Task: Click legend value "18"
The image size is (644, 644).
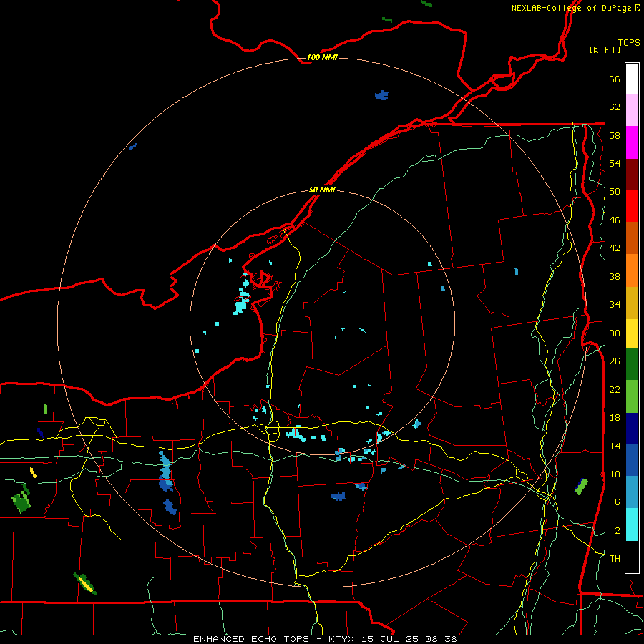Action: point(615,418)
